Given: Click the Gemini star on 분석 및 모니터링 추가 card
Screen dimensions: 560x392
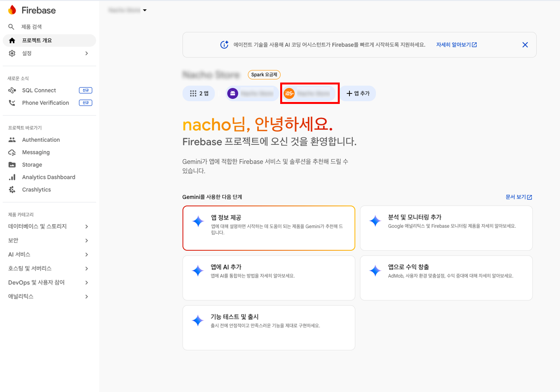Looking at the screenshot, I should 375,221.
